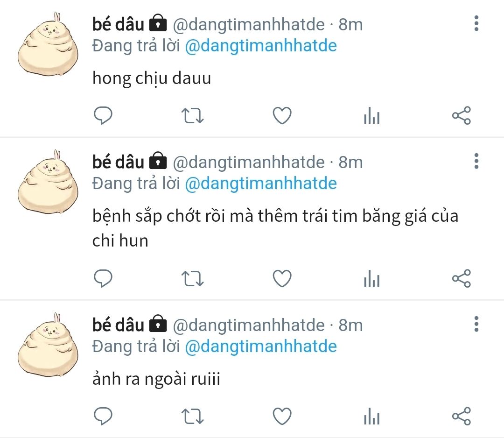
Task: Share the "bệnh sắp chớt" tweet
Action: [x=461, y=278]
